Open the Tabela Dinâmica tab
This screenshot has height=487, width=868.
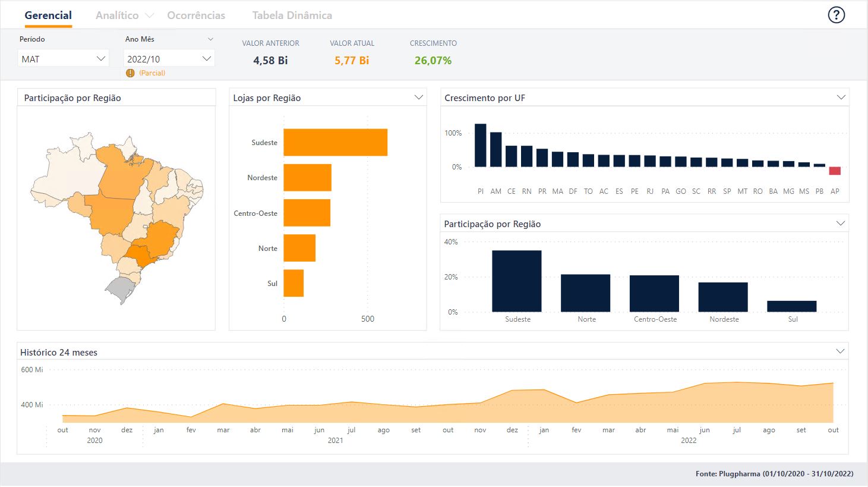click(292, 15)
